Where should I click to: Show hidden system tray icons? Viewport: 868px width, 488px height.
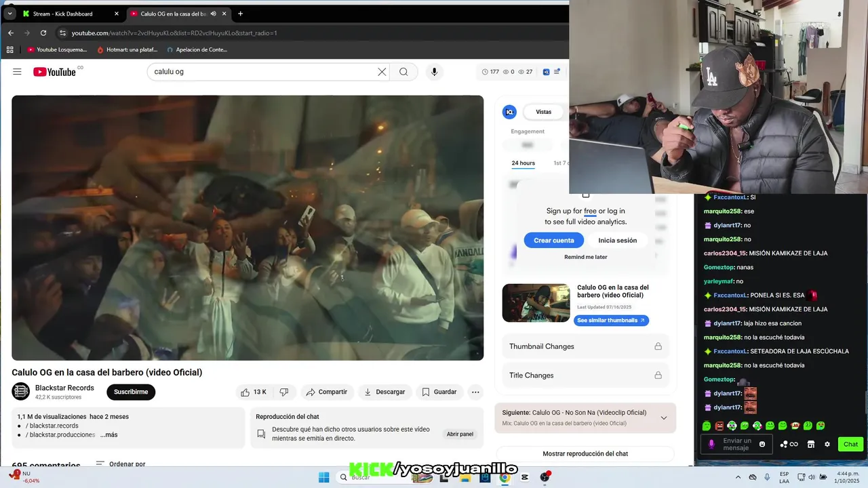tap(738, 477)
